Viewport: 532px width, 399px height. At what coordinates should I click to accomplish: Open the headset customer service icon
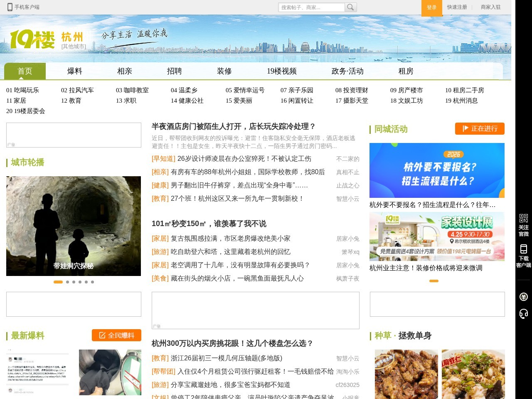[523, 313]
